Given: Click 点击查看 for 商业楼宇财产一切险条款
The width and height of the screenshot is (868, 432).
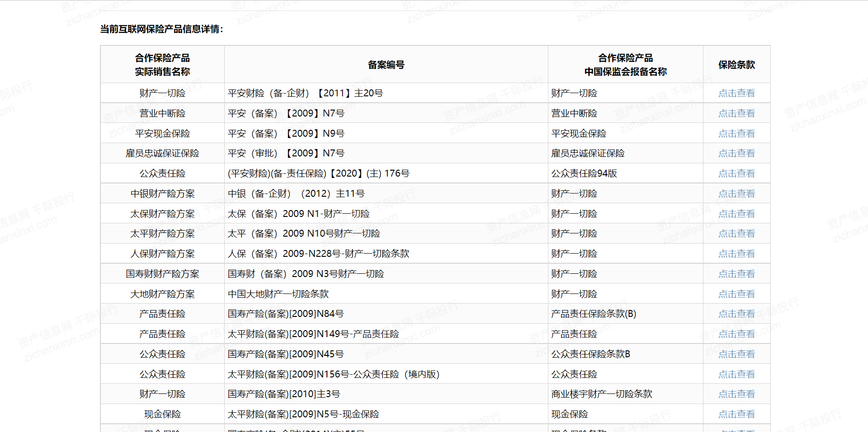Looking at the screenshot, I should point(736,394).
